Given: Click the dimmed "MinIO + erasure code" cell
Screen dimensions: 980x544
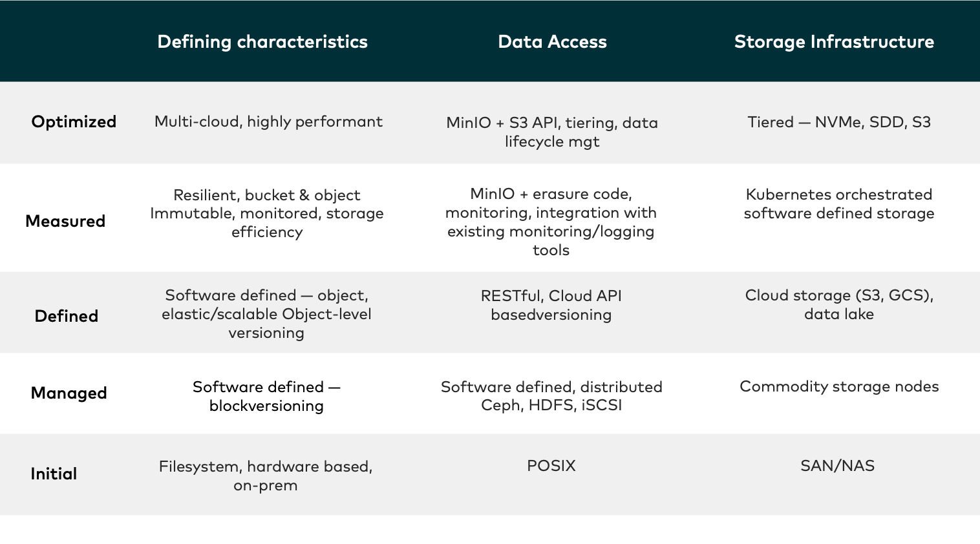Looking at the screenshot, I should tap(551, 222).
